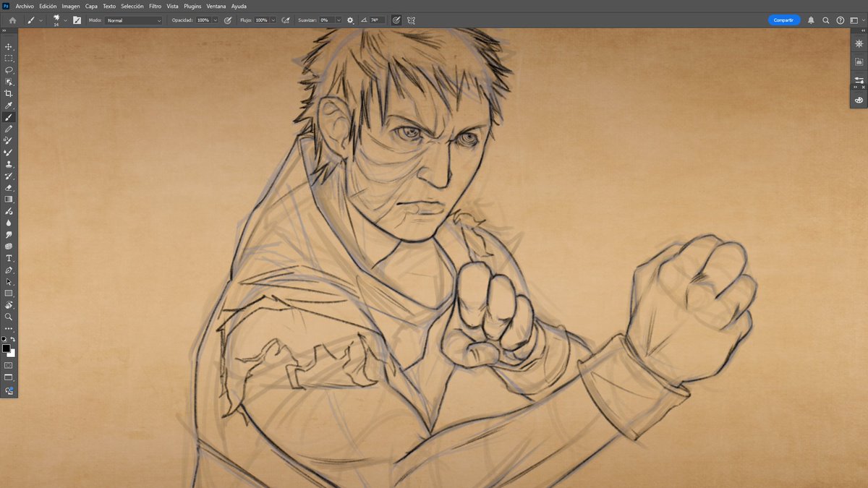Open symmetry paint butterfly options
Image resolution: width=868 pixels, height=488 pixels.
(x=411, y=20)
